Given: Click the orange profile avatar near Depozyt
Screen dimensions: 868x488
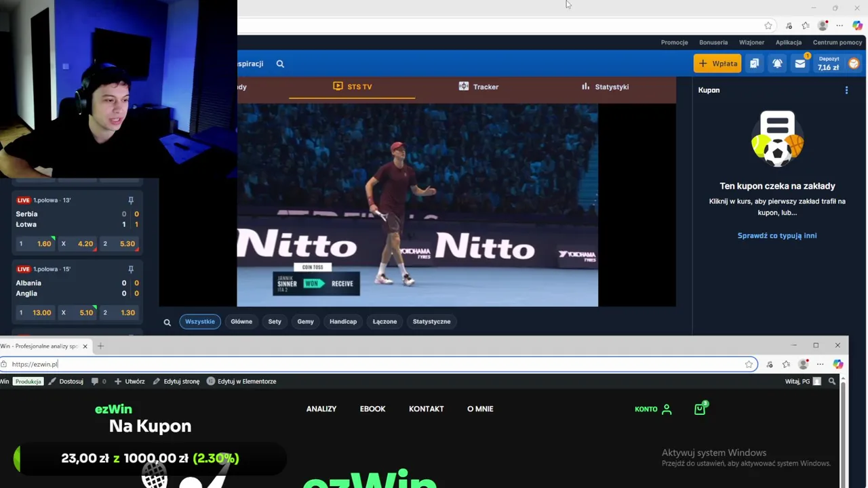Looking at the screenshot, I should 854,64.
